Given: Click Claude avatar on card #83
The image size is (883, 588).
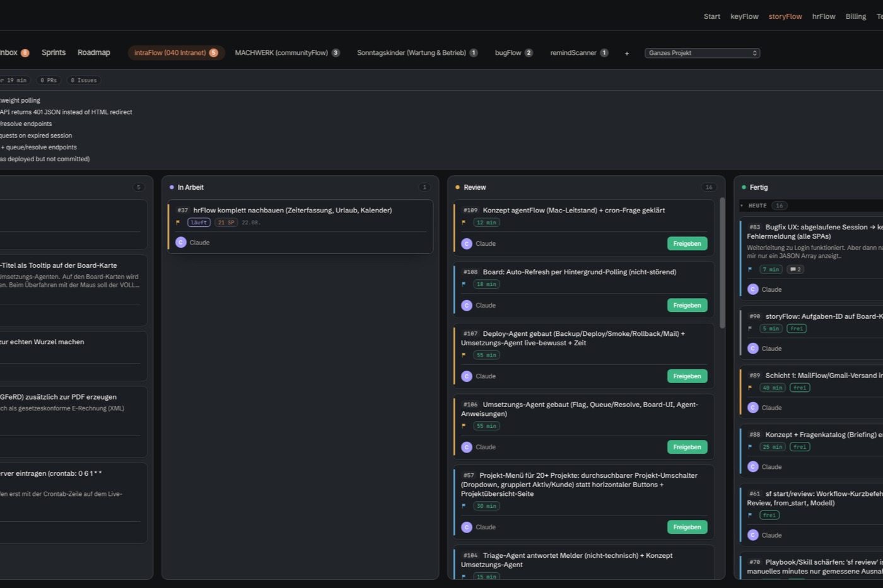Looking at the screenshot, I should pyautogui.click(x=752, y=289).
